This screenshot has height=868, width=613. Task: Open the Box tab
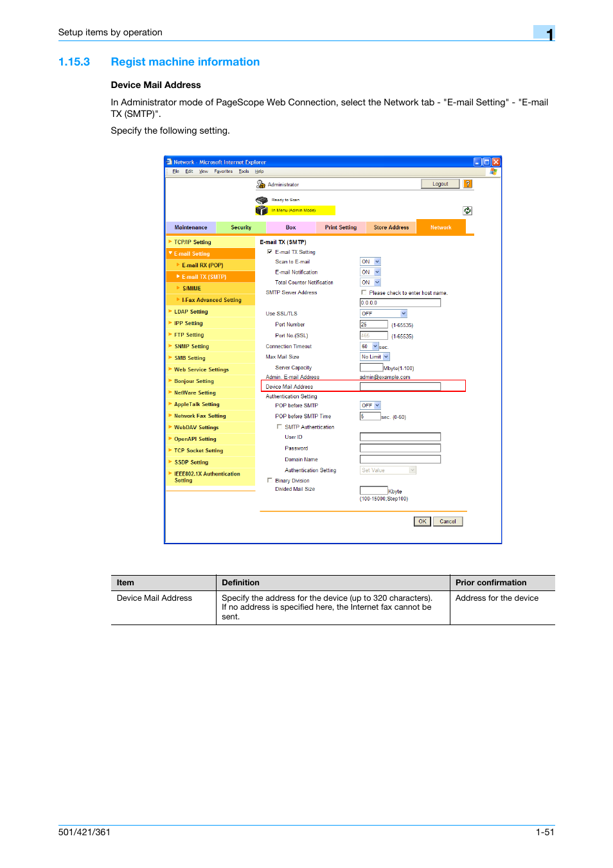[x=290, y=227]
